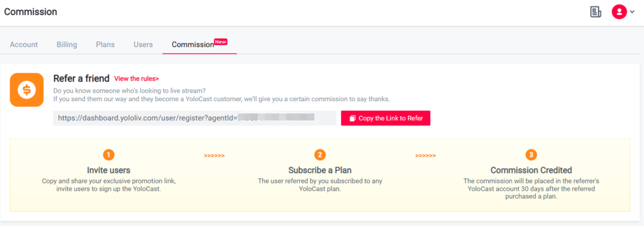Click the New badge on Commission
Viewport: 644px width, 226px height.
tap(221, 42)
